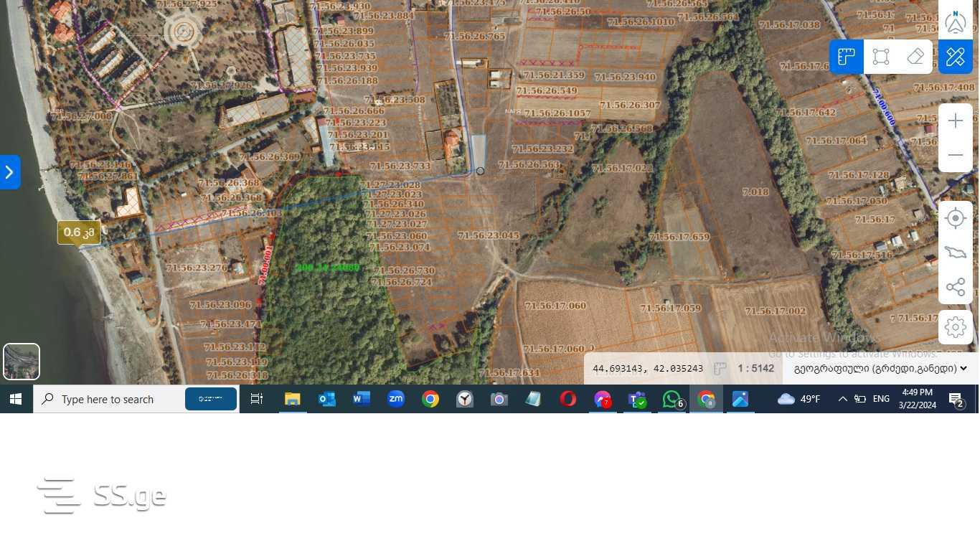Expand the left side panel
The width and height of the screenshot is (980, 551).
click(x=9, y=172)
